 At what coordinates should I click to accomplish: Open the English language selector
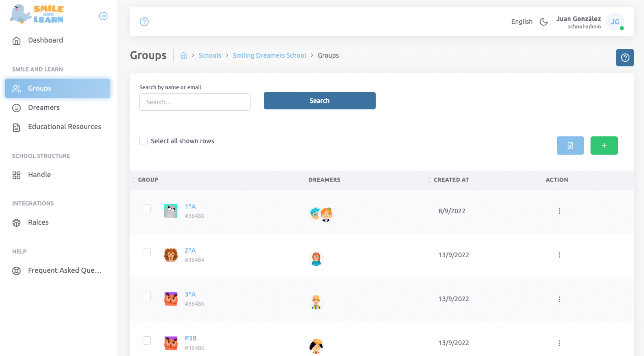coord(522,22)
